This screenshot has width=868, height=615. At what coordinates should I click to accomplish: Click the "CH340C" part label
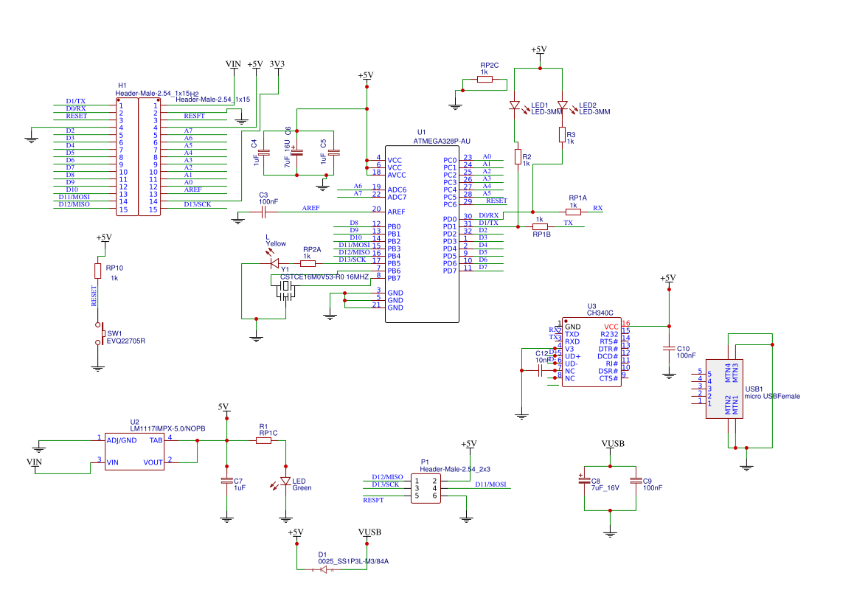tap(600, 313)
